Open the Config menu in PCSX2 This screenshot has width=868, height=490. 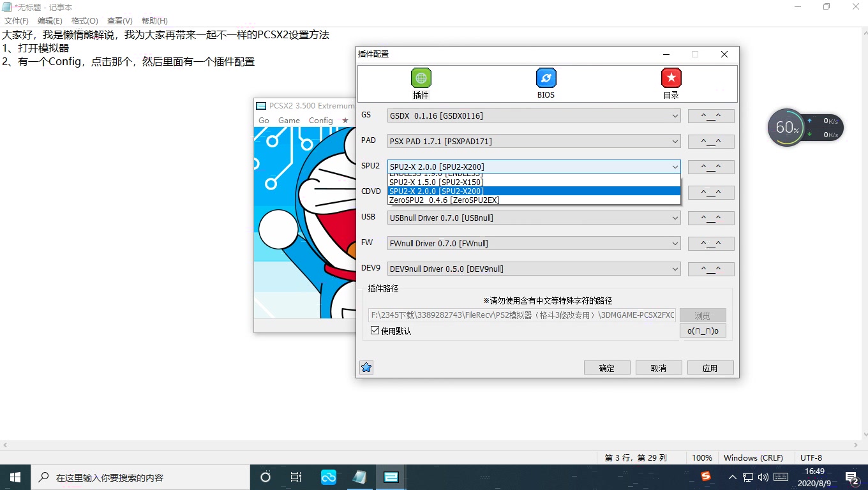pos(321,120)
